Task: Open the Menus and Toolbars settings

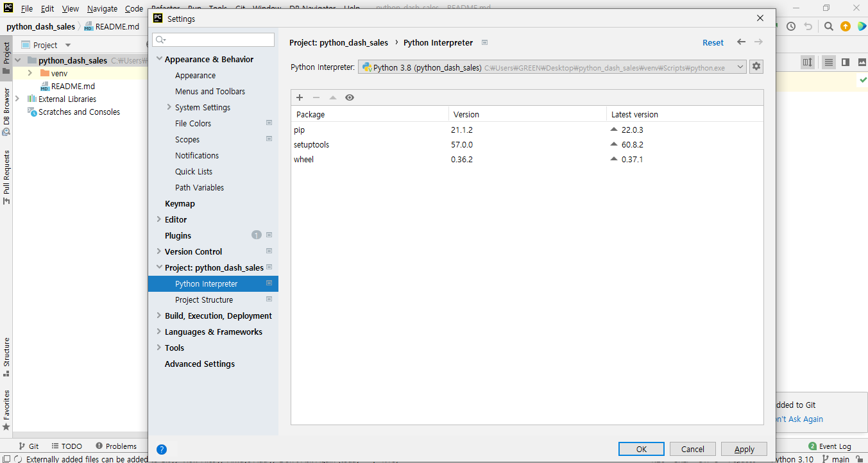Action: (x=210, y=91)
